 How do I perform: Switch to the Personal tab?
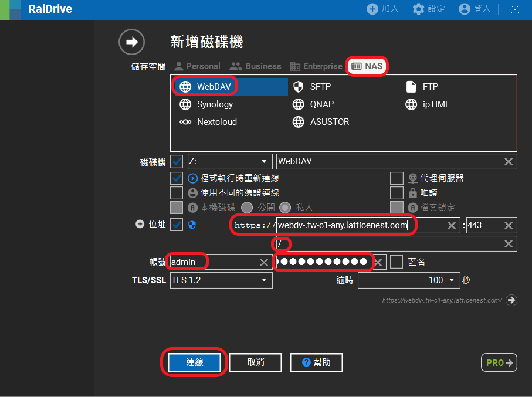pyautogui.click(x=197, y=66)
